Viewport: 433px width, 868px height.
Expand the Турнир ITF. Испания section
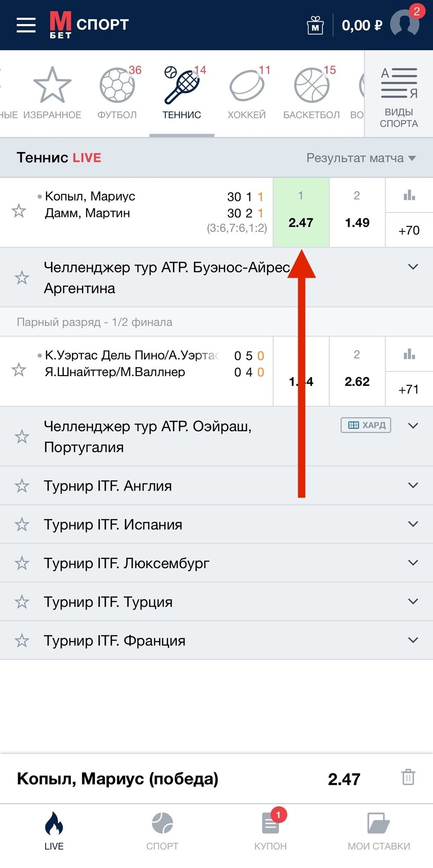[x=413, y=524]
